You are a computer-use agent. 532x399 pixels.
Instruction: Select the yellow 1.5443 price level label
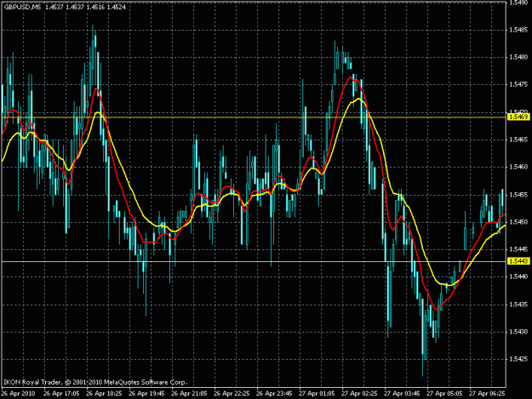(518, 261)
